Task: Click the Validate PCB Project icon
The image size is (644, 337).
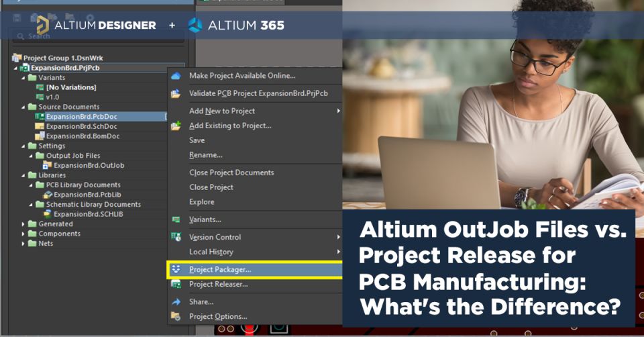Action: 176,94
